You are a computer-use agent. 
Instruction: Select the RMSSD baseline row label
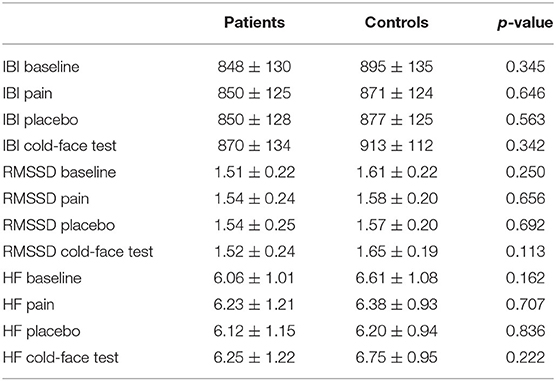(60, 172)
